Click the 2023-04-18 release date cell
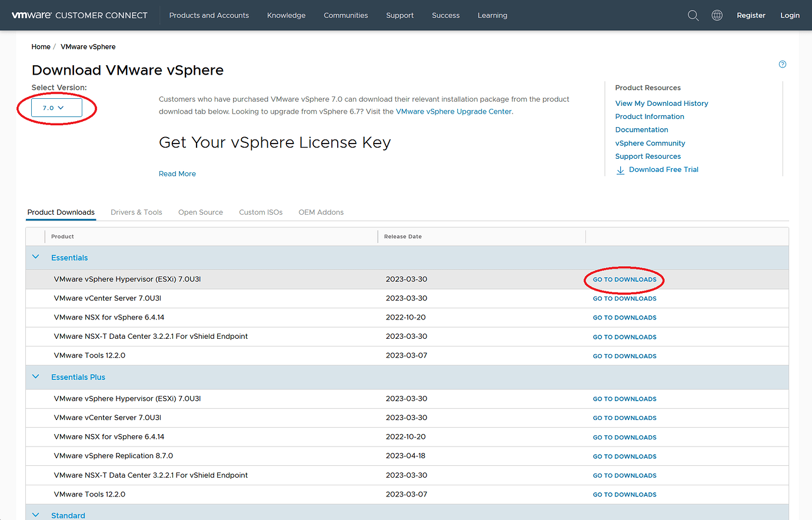Viewport: 812px width, 520px height. click(x=405, y=456)
